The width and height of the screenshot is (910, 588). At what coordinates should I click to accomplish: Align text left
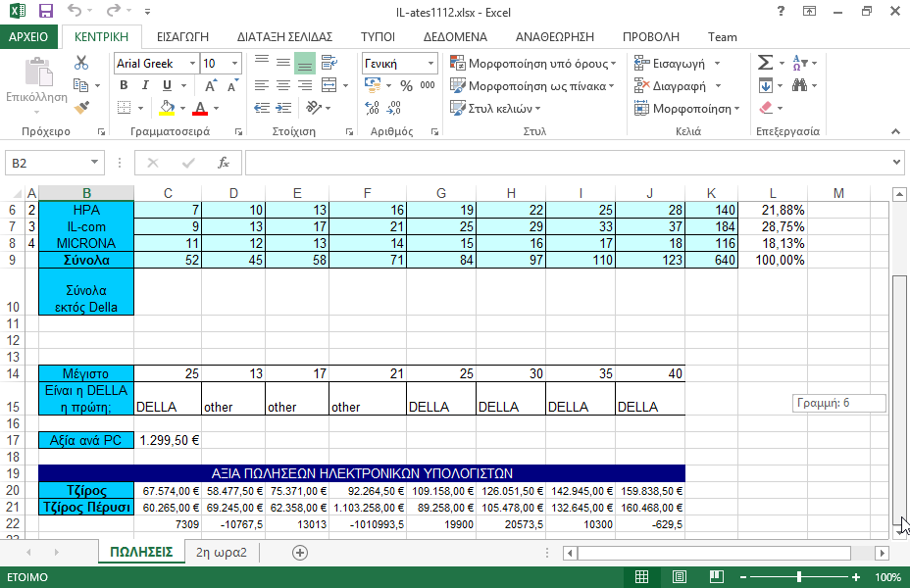pyautogui.click(x=262, y=85)
